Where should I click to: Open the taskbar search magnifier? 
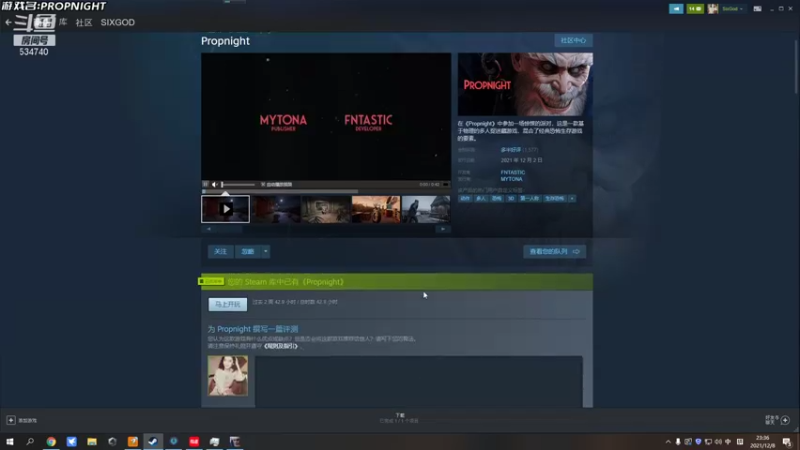point(30,442)
